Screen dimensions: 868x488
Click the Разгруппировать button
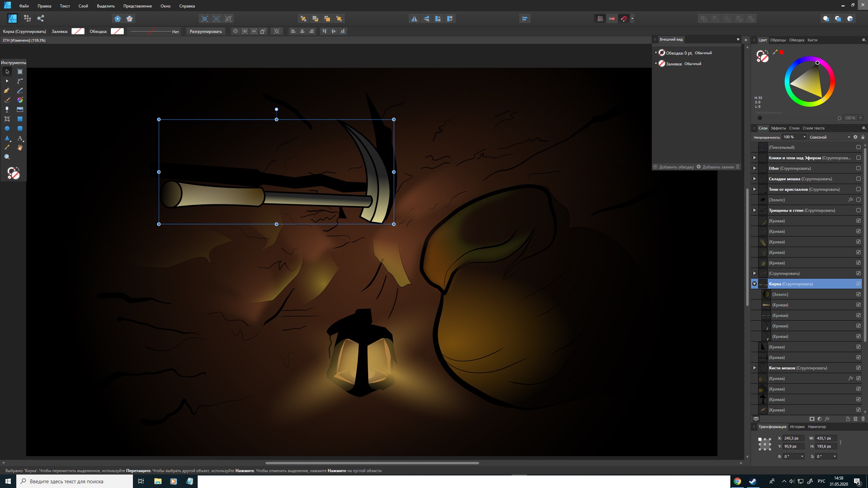(x=205, y=32)
